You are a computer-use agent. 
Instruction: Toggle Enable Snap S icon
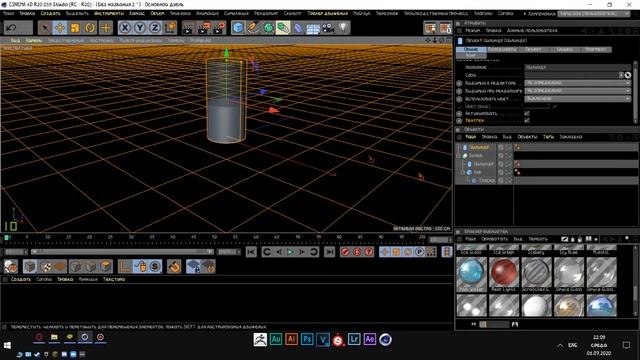(x=155, y=267)
